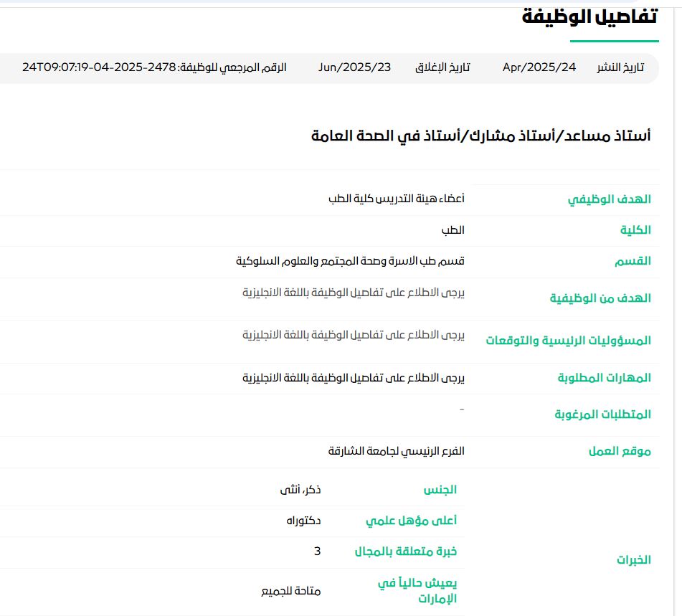Click the 'تاريخ النشر' label

point(620,67)
